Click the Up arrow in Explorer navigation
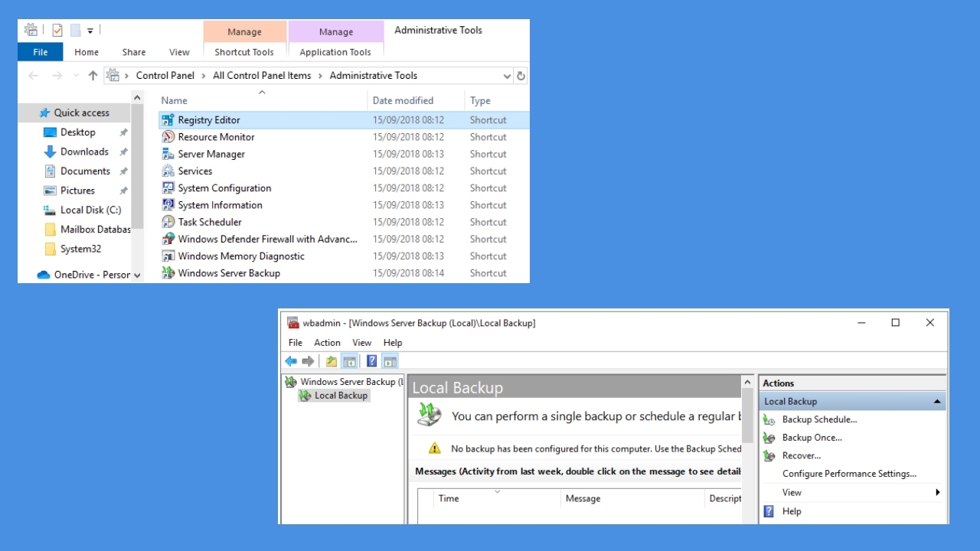Viewport: 980px width, 551px height. coord(93,76)
